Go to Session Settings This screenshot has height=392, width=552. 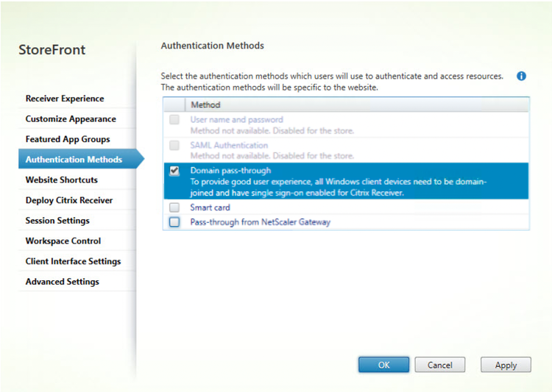[57, 221]
